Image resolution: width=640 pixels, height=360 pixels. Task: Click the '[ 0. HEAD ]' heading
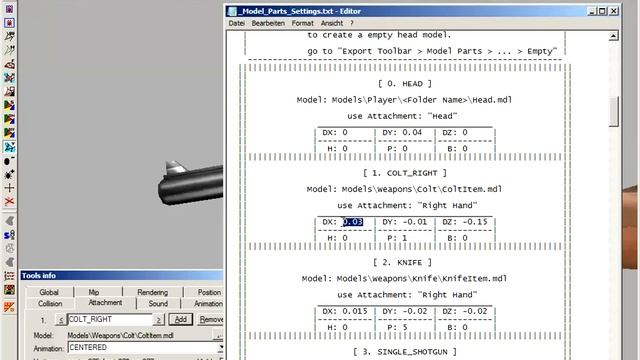tap(404, 84)
